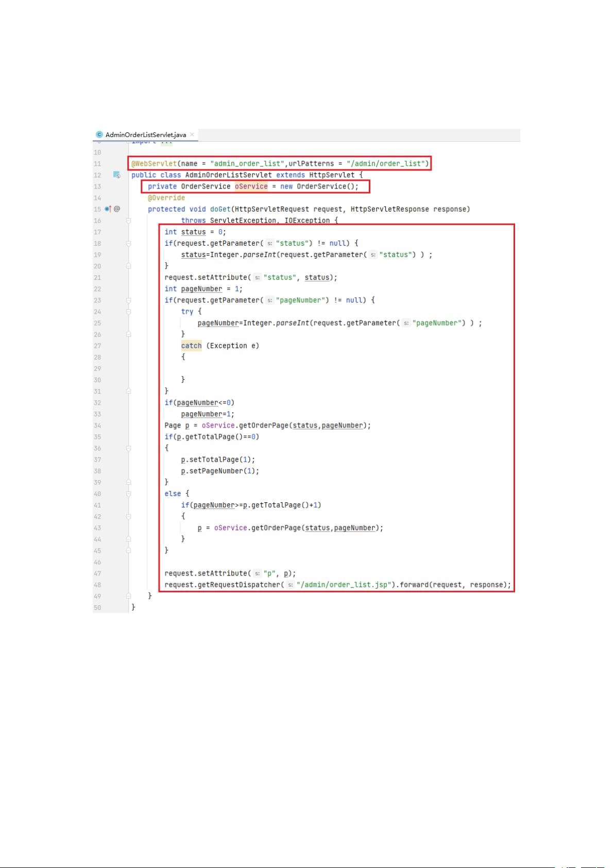This screenshot has height=868, width=614.
Task: Click the highlighted oService field on line 13
Action: pyautogui.click(x=251, y=186)
